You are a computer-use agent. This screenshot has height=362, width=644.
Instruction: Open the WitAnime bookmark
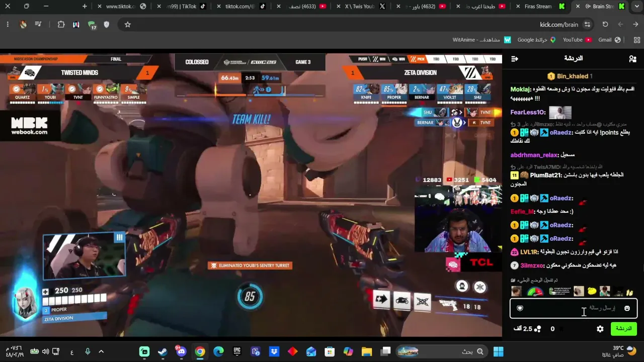coord(482,40)
